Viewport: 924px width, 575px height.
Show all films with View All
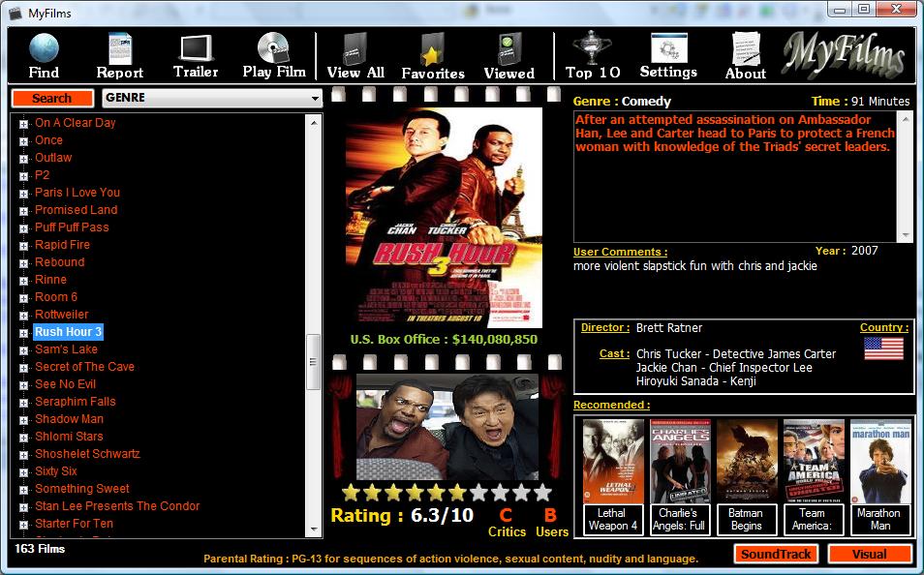355,48
